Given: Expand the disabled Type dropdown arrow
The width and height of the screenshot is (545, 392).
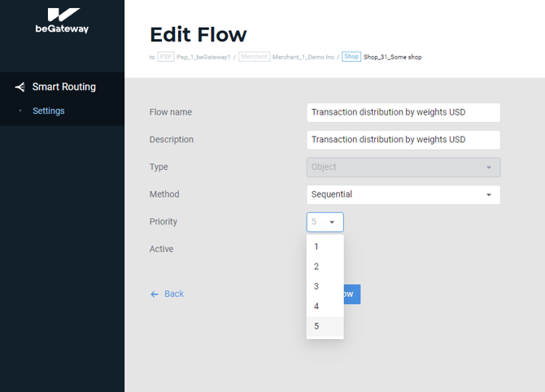Looking at the screenshot, I should 489,168.
